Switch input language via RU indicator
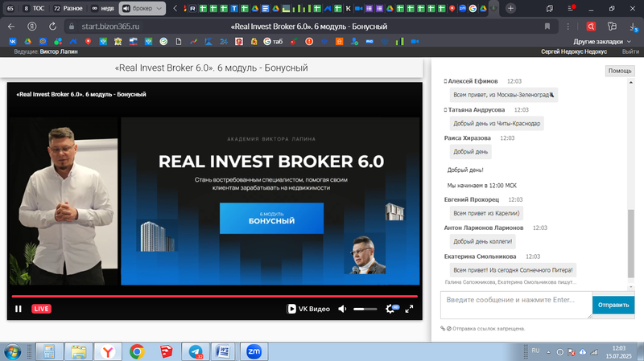 point(535,351)
